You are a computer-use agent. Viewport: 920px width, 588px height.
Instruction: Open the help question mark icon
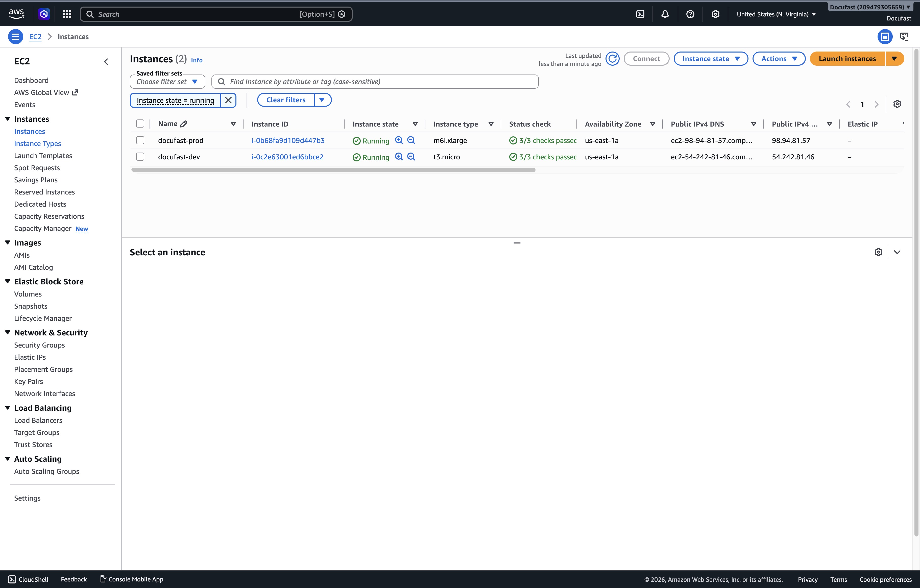coord(690,14)
